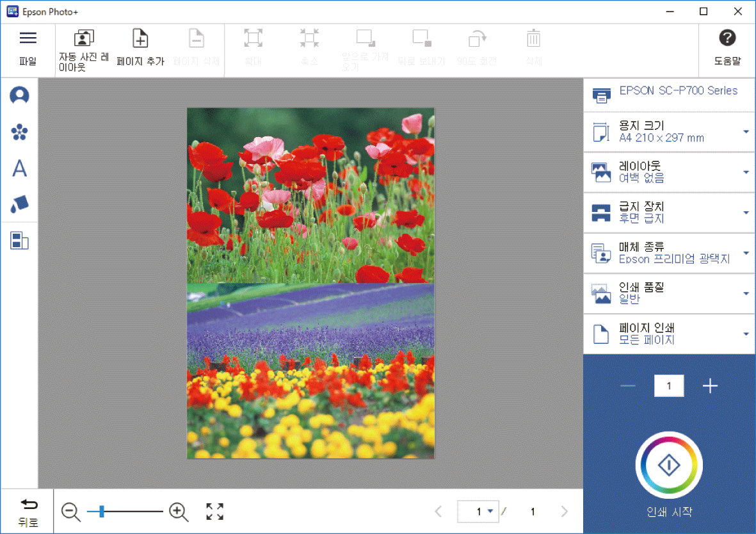Click the zoom-in magnifier icon
This screenshot has width=756, height=534.
coord(179,512)
